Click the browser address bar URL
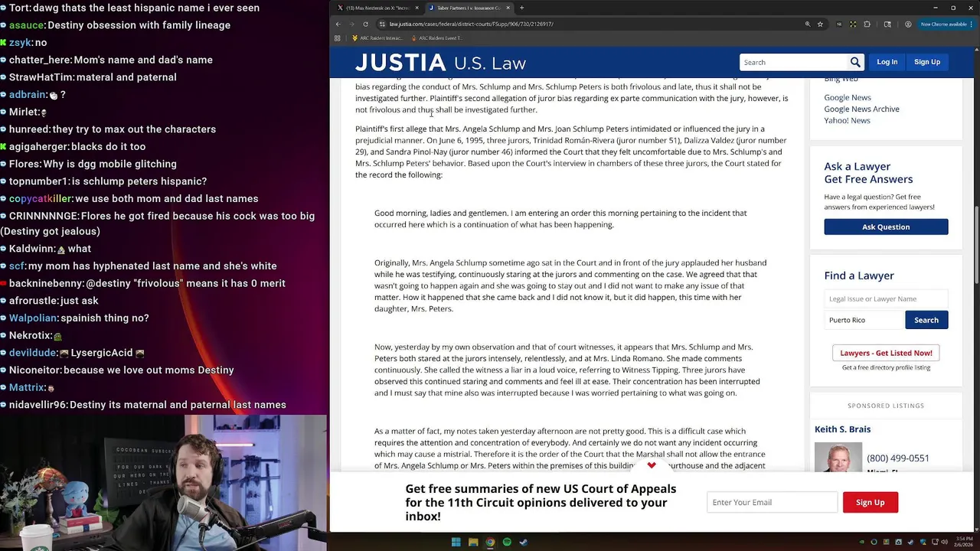This screenshot has height=551, width=980. (472, 24)
